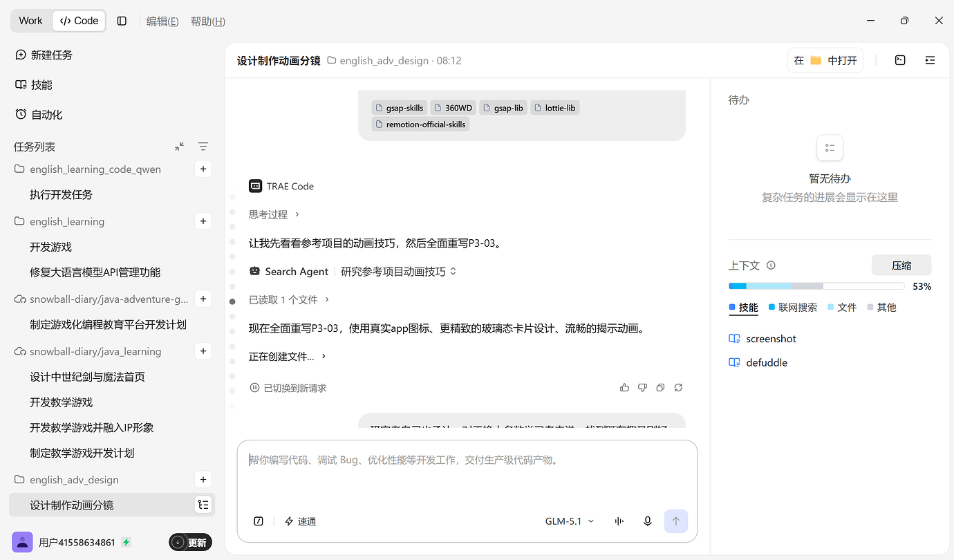Click the 上下文 info icon
The image size is (954, 560).
(771, 265)
